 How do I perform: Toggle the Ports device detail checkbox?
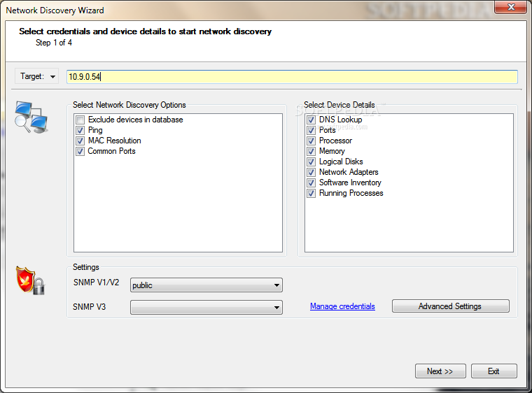[x=311, y=130]
